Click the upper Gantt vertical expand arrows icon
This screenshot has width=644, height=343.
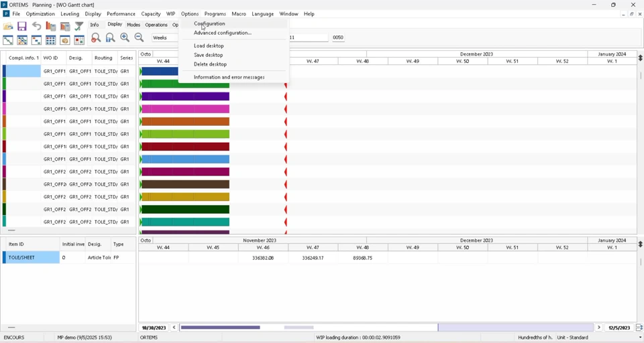[640, 58]
